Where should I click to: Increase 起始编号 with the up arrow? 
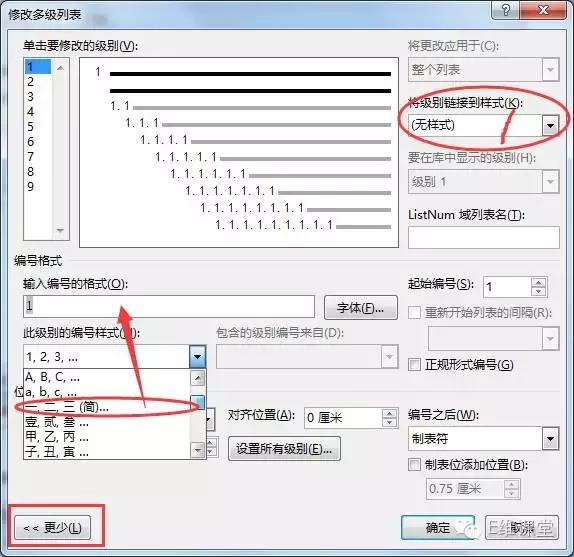[x=538, y=283]
